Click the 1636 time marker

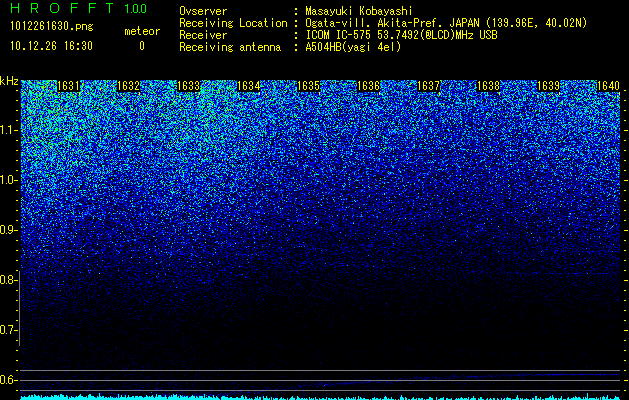368,86
